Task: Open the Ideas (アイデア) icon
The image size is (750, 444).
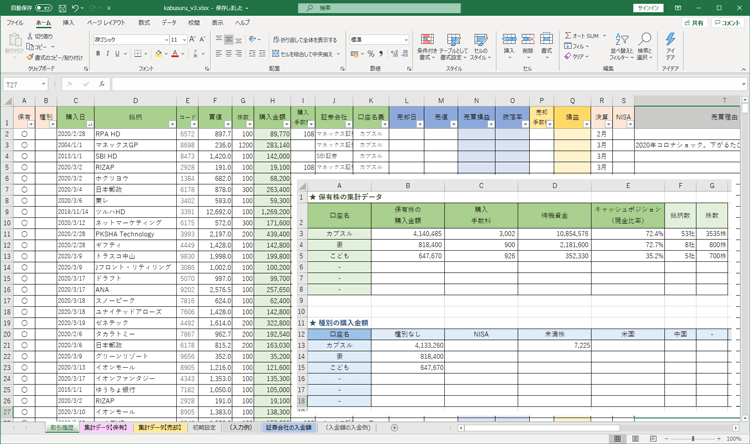Action: (x=670, y=48)
